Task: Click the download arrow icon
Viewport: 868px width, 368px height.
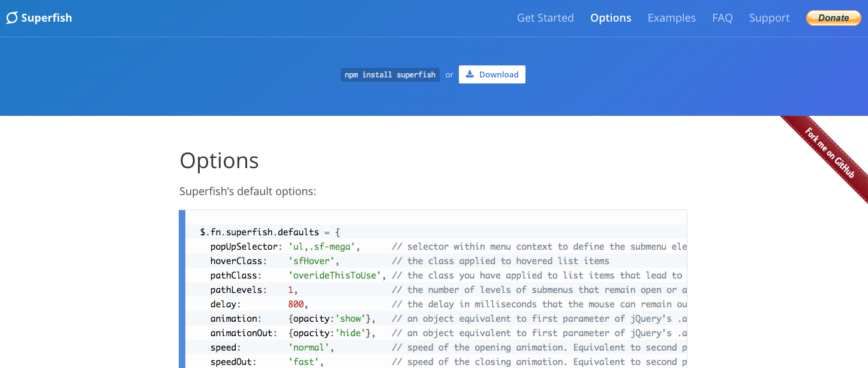Action: point(470,74)
